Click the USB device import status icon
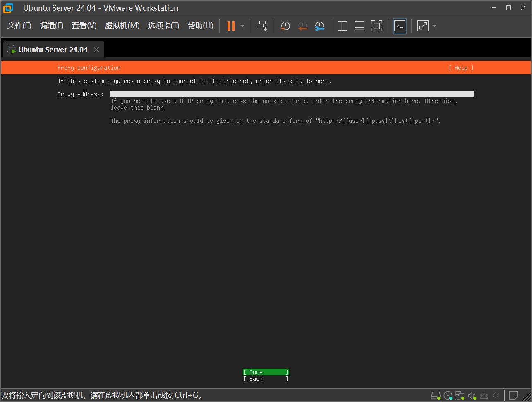The image size is (532, 402). [484, 396]
